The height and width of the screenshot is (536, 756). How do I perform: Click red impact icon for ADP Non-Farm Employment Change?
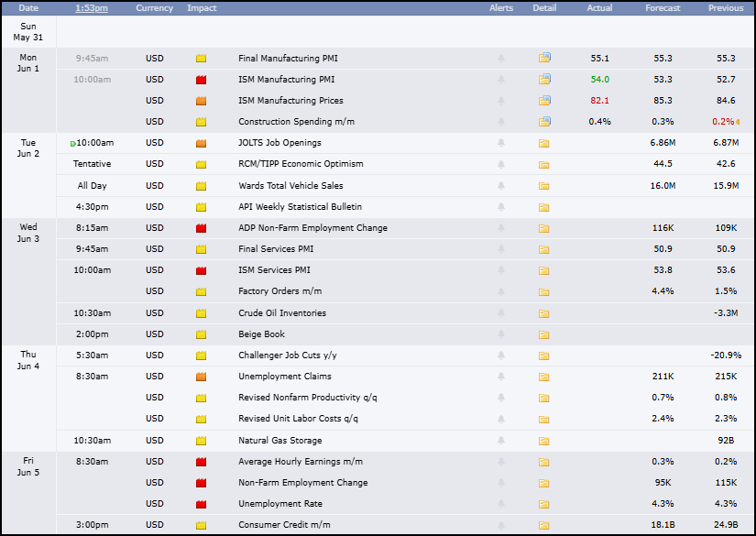pyautogui.click(x=201, y=228)
